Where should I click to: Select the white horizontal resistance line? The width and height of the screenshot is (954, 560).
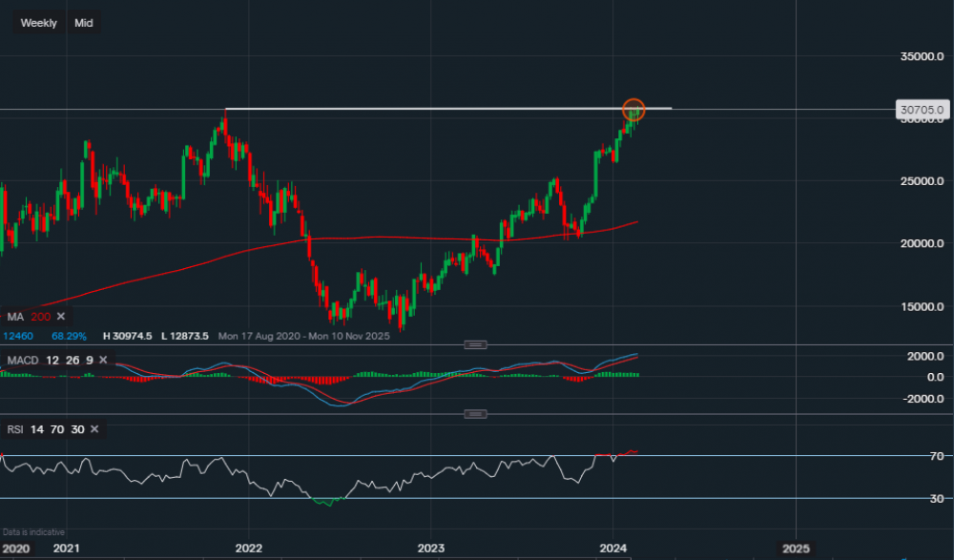click(x=429, y=109)
